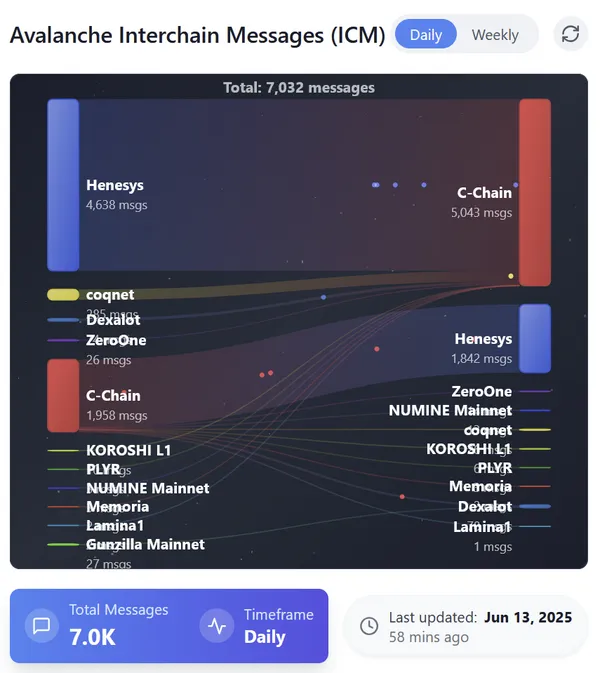Image resolution: width=600 pixels, height=673 pixels.
Task: Switch to the Daily view
Action: [x=426, y=34]
